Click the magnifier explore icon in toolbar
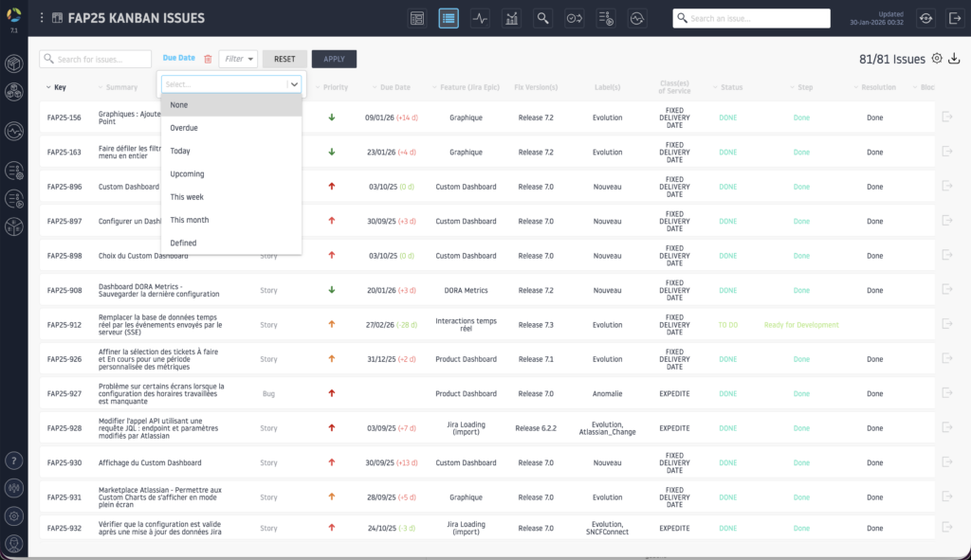971x560 pixels. (x=542, y=18)
